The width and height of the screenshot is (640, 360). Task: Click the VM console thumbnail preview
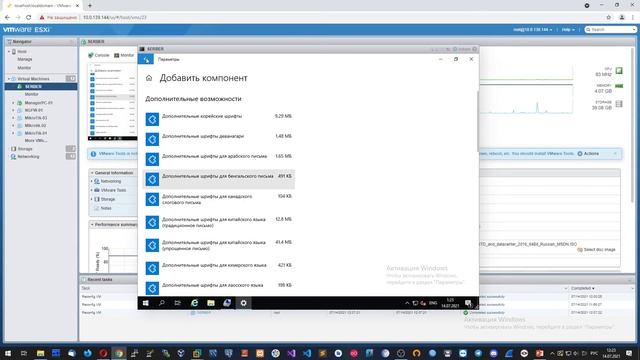pos(113,102)
